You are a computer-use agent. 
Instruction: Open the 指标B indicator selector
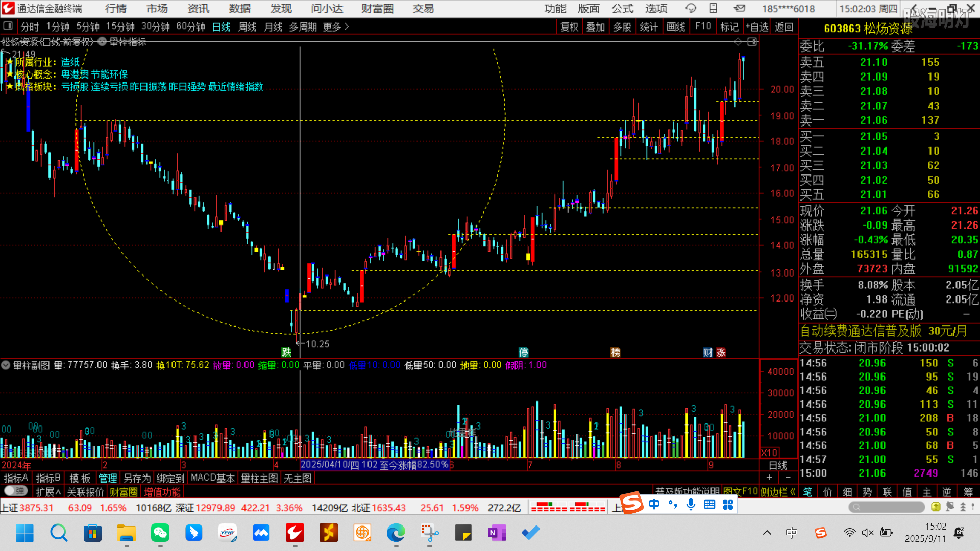click(x=48, y=478)
